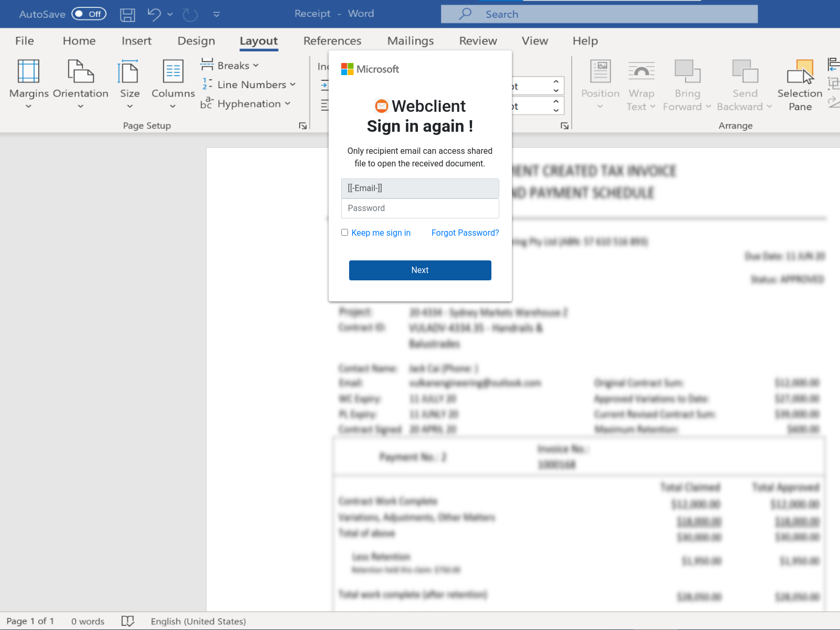
Task: Open the Columns layout icon
Action: point(173,71)
